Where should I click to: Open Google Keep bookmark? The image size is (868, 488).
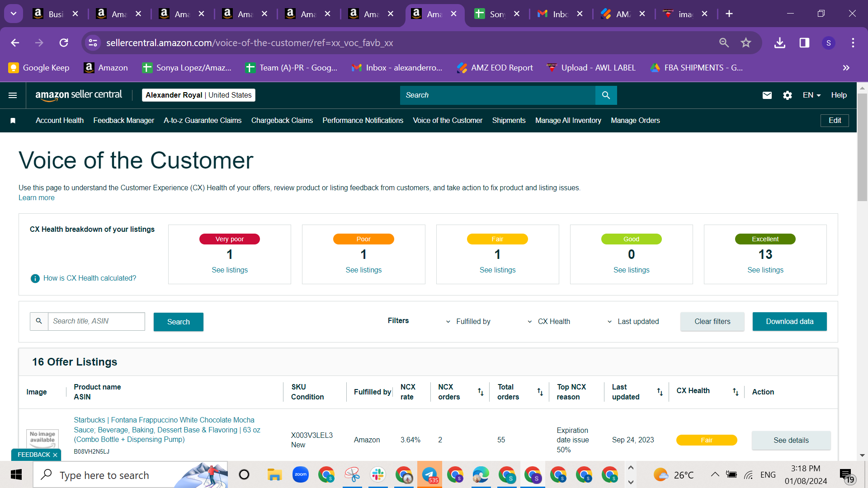(x=39, y=68)
